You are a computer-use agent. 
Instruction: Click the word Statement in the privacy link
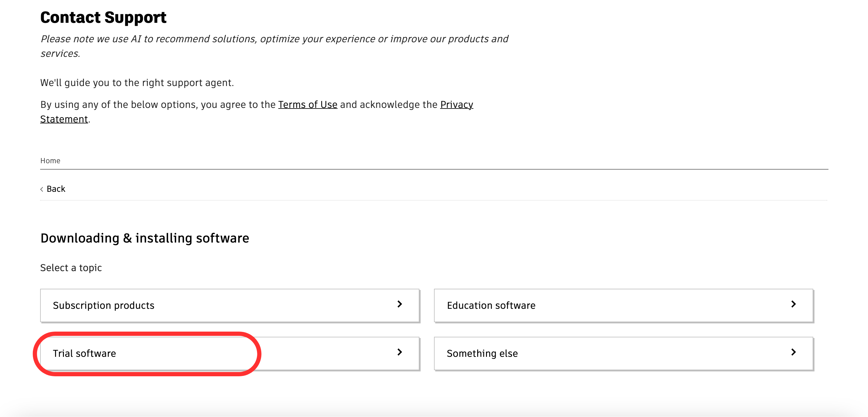point(64,119)
